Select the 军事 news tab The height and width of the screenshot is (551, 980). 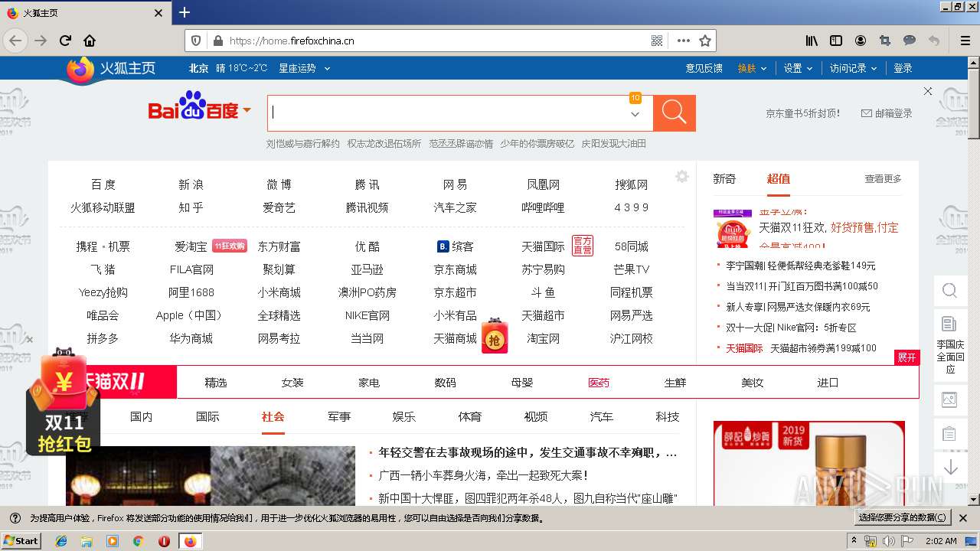(339, 416)
